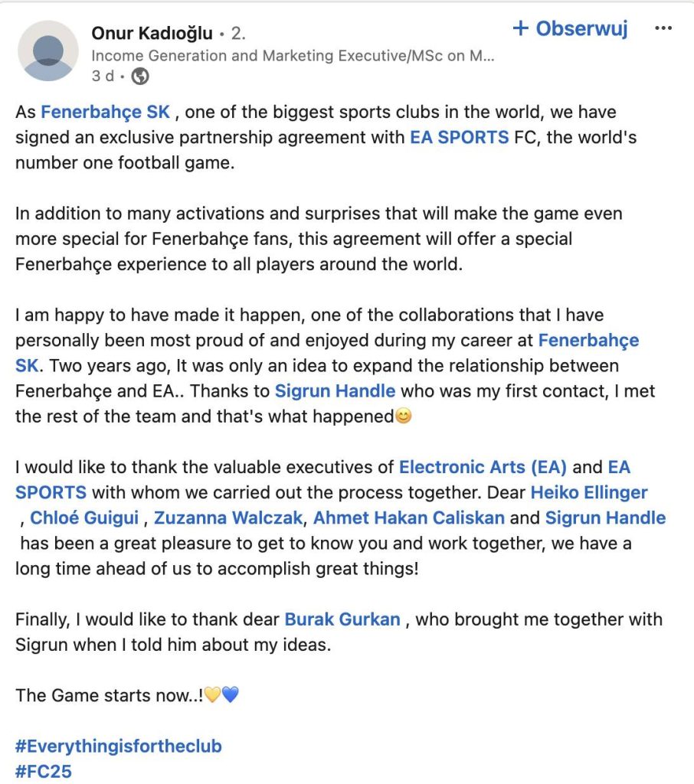
Task: Click the blue heart emoji
Action: click(x=230, y=695)
